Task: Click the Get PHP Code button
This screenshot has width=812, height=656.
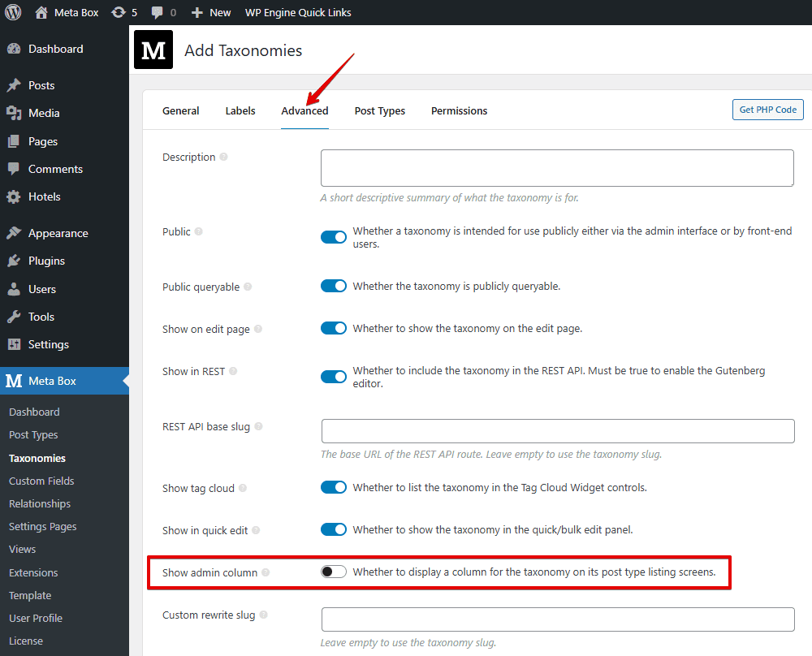Action: [767, 109]
